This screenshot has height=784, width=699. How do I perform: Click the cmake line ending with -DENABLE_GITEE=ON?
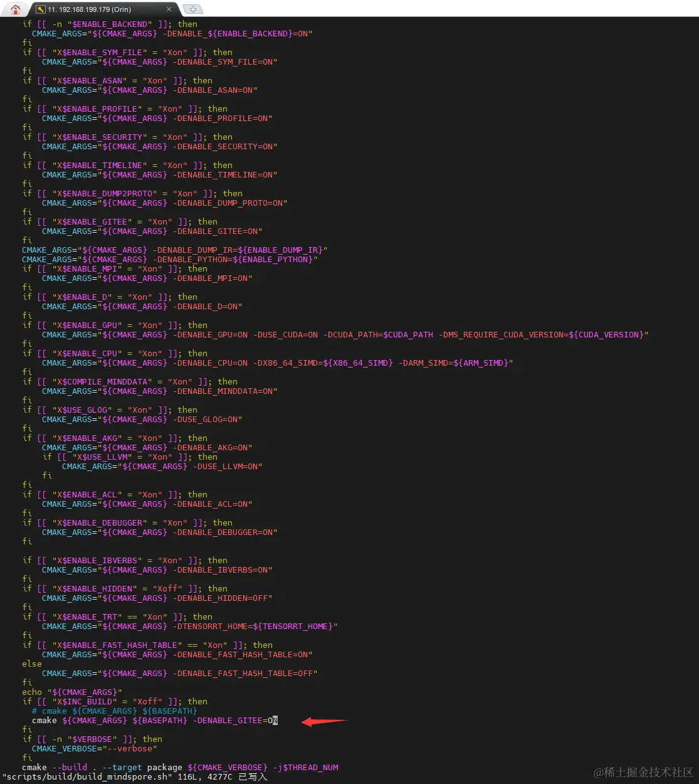(155, 721)
